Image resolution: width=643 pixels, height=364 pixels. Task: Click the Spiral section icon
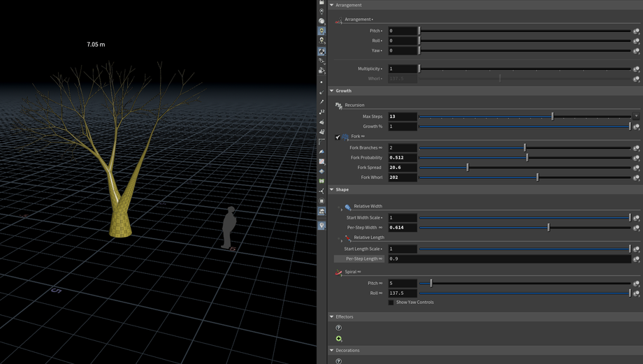click(339, 272)
